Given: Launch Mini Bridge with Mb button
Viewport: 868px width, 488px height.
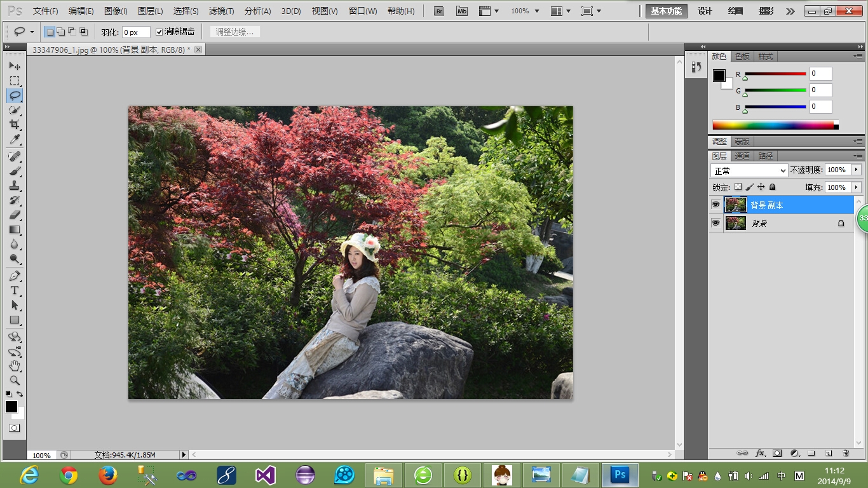Looking at the screenshot, I should pos(462,11).
